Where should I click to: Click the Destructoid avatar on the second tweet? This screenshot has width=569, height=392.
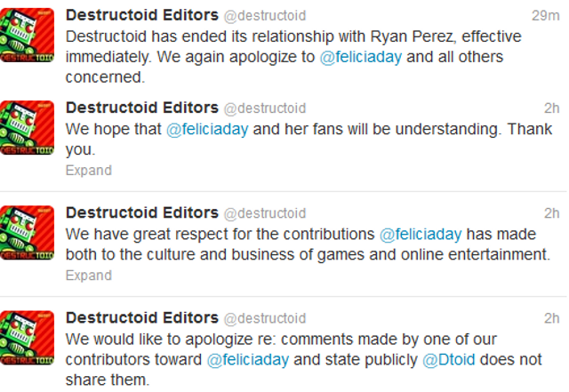tap(28, 128)
